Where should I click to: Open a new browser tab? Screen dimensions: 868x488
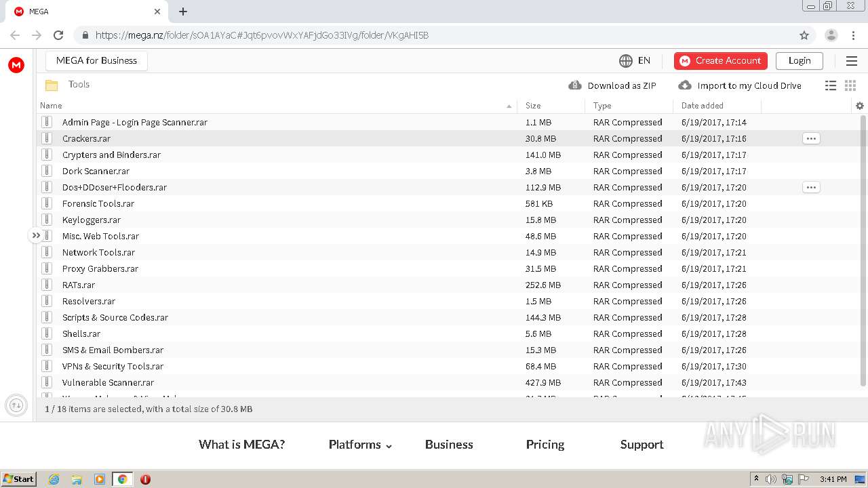[183, 12]
